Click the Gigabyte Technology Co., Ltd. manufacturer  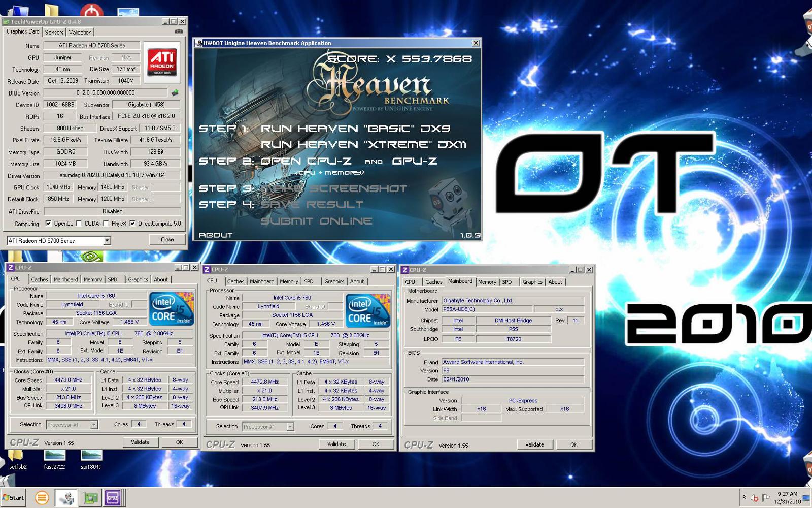[x=513, y=301]
